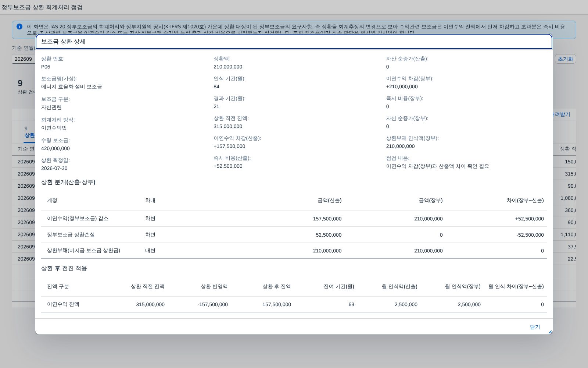Viewport: 588px width, 368px height.
Task: Click the resize handle at the dialog corner
Action: click(x=550, y=332)
